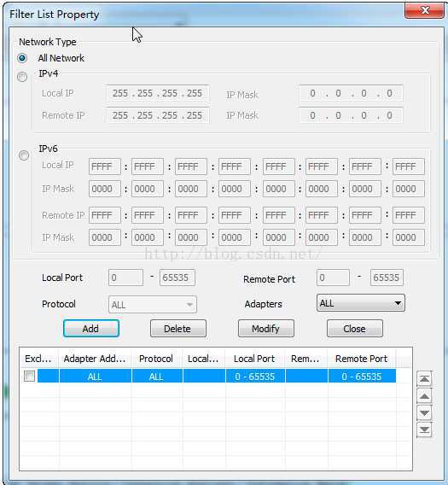The image size is (448, 485).
Task: Click the IPv4 Remote IP Mask field
Action: [352, 115]
